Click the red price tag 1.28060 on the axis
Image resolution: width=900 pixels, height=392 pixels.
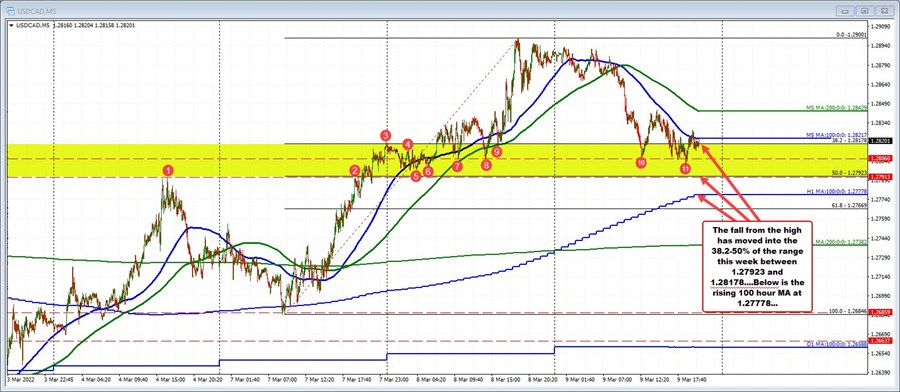click(x=879, y=158)
